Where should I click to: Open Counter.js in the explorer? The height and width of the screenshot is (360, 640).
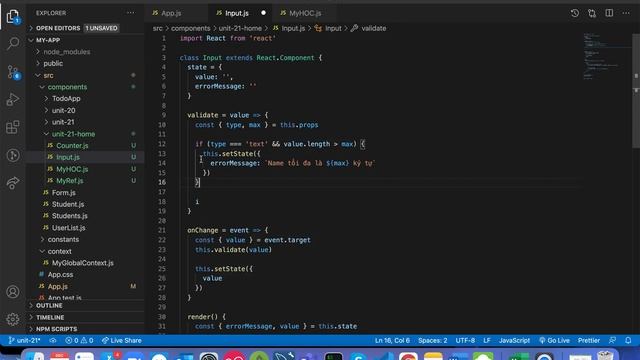(x=86, y=146)
